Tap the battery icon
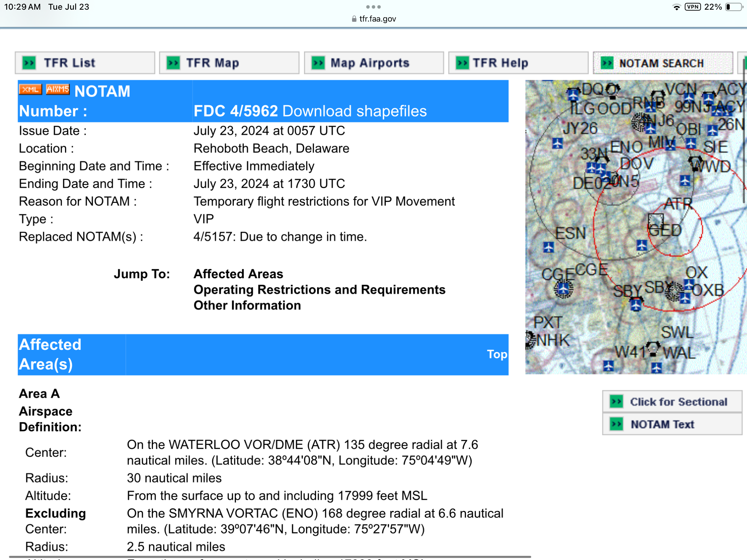 click(x=734, y=7)
